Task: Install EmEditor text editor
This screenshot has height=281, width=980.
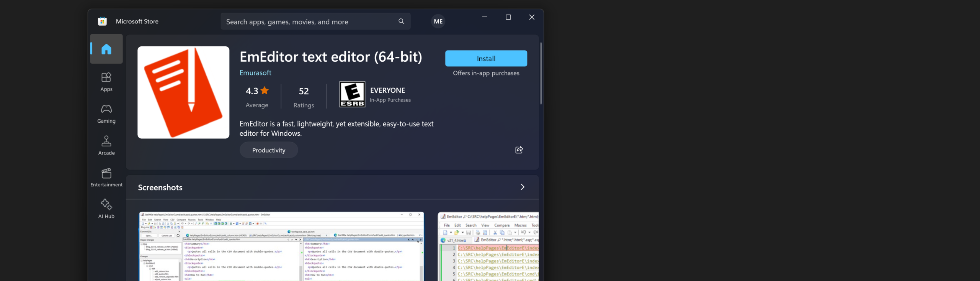Action: 486,58
